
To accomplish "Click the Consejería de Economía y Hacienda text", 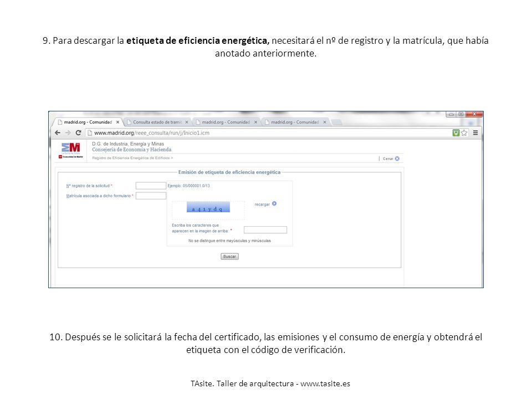I will 132,150.
